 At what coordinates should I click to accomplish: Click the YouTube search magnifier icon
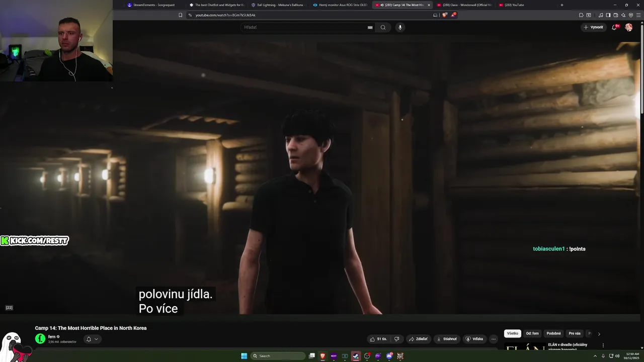coord(383,27)
